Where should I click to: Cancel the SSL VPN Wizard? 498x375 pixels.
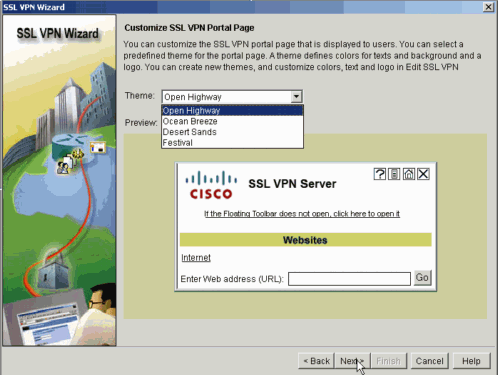(x=429, y=361)
